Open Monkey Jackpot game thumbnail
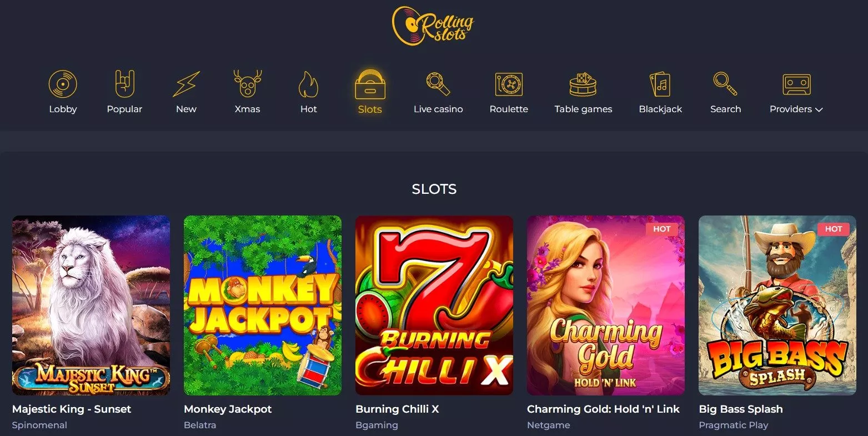Viewport: 868px width, 436px height. [263, 305]
